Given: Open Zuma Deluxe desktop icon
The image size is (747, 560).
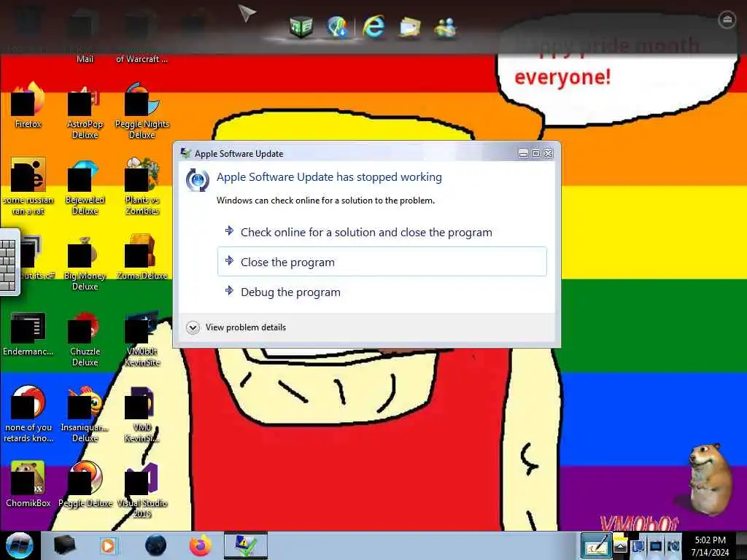Looking at the screenshot, I should pyautogui.click(x=142, y=257).
